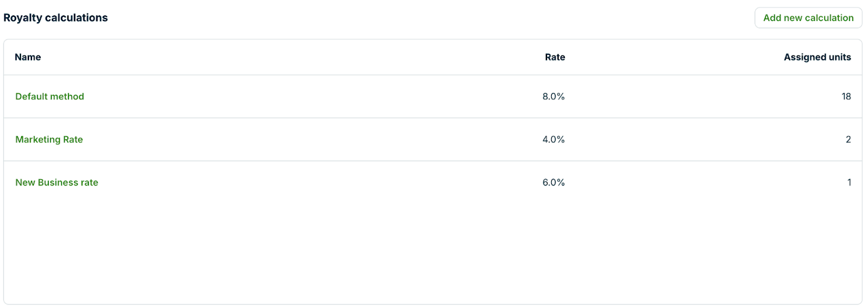Click New Business rate's assigned units count of 1
Image resolution: width=868 pixels, height=307 pixels.
(849, 182)
